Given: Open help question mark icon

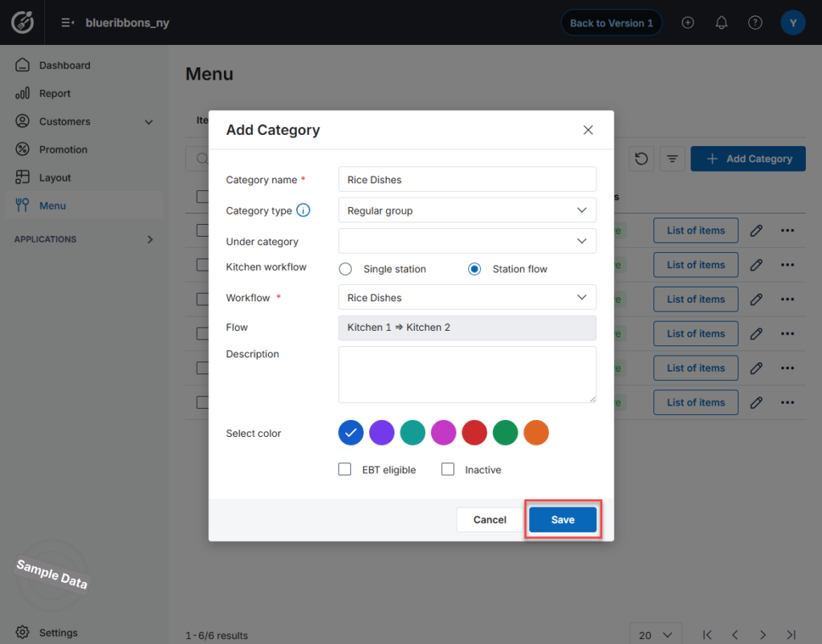Looking at the screenshot, I should point(755,22).
